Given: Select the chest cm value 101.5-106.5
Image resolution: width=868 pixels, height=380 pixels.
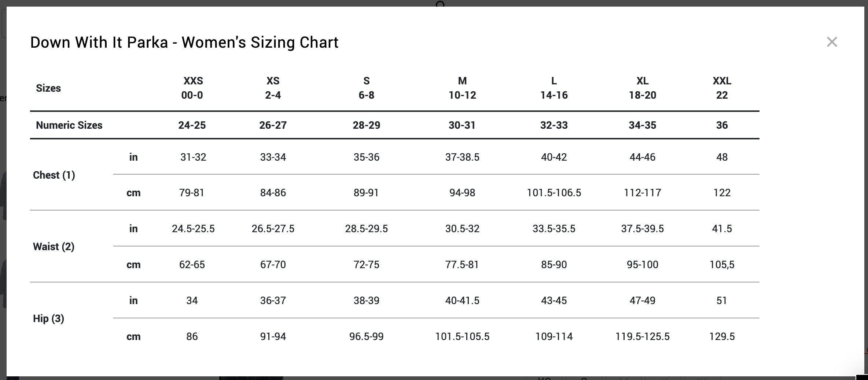Looking at the screenshot, I should pyautogui.click(x=554, y=193).
